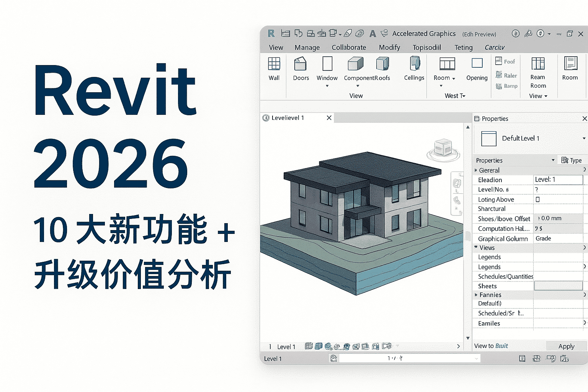Select the Ream Room tool icon
The width and height of the screenshot is (588, 392).
(538, 64)
